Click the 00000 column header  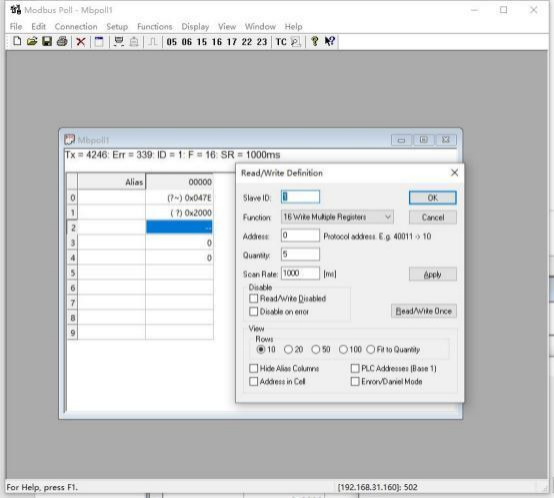pyautogui.click(x=179, y=182)
